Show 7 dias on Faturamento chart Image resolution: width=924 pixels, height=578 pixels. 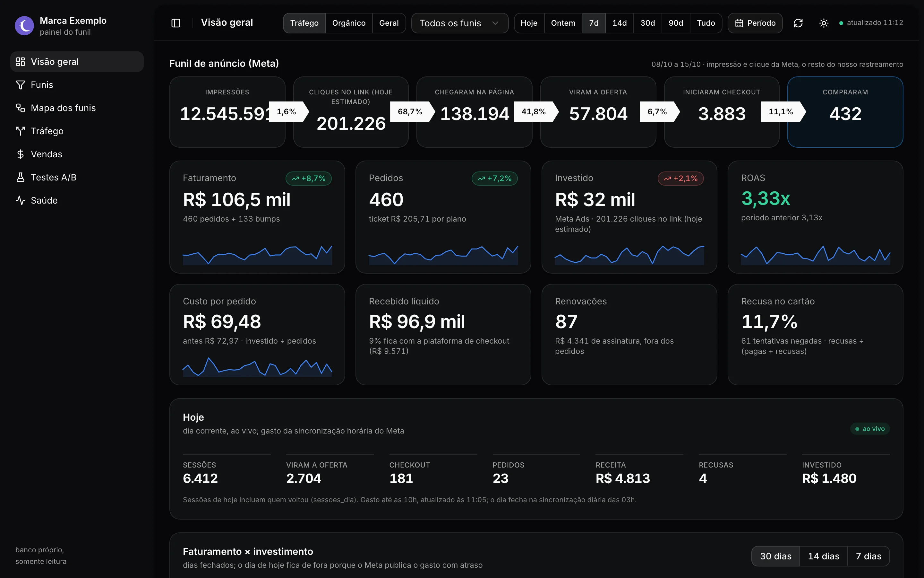point(868,556)
